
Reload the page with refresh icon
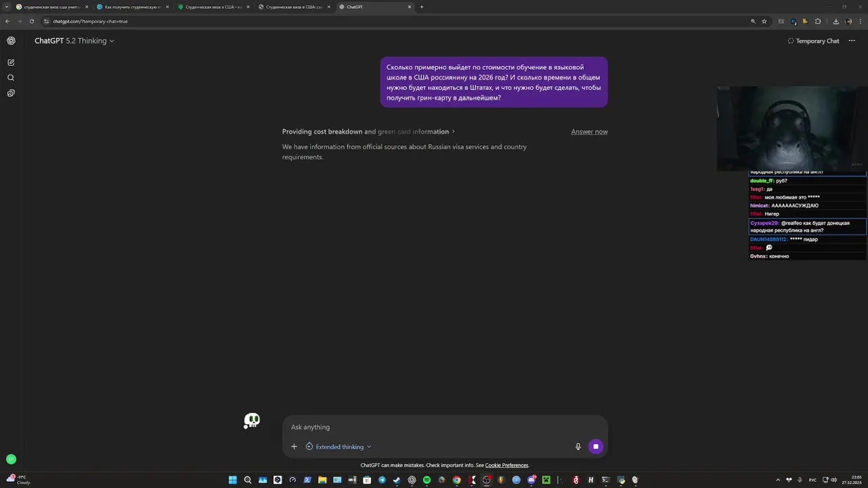tap(31, 21)
